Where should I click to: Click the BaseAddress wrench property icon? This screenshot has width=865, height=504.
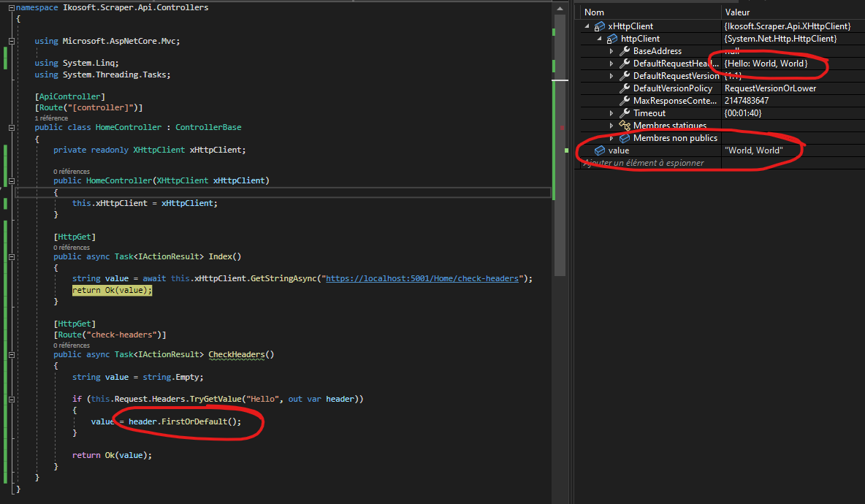pyautogui.click(x=625, y=50)
